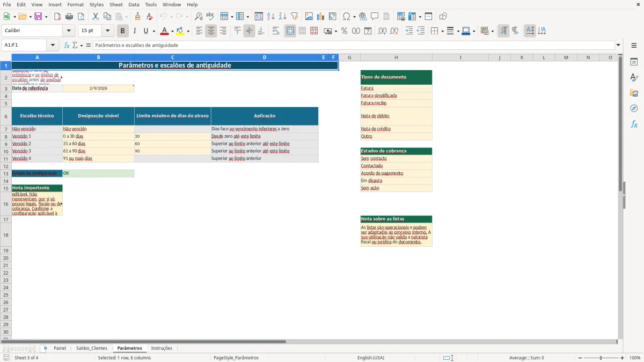Toggle Wrap Text
This screenshot has height=362, width=644.
[276, 31]
